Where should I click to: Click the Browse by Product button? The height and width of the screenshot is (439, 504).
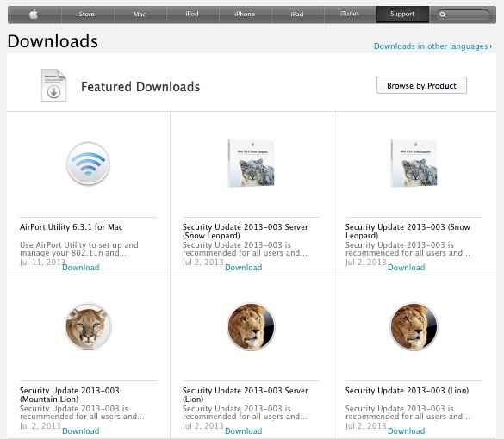pyautogui.click(x=421, y=85)
